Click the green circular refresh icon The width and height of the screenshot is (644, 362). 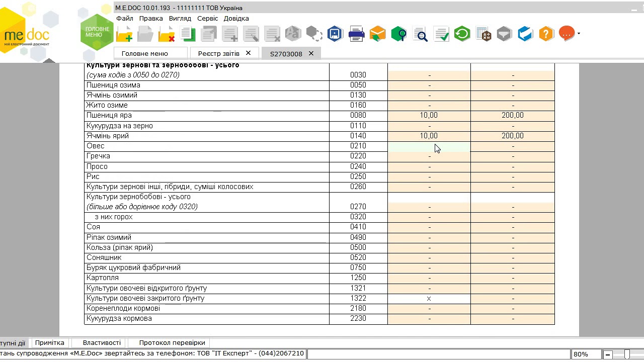click(x=462, y=34)
